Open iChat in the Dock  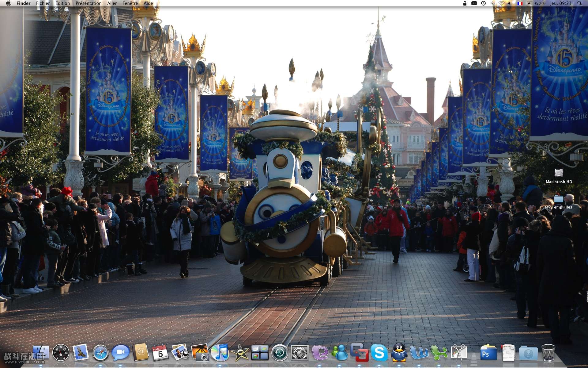click(120, 353)
